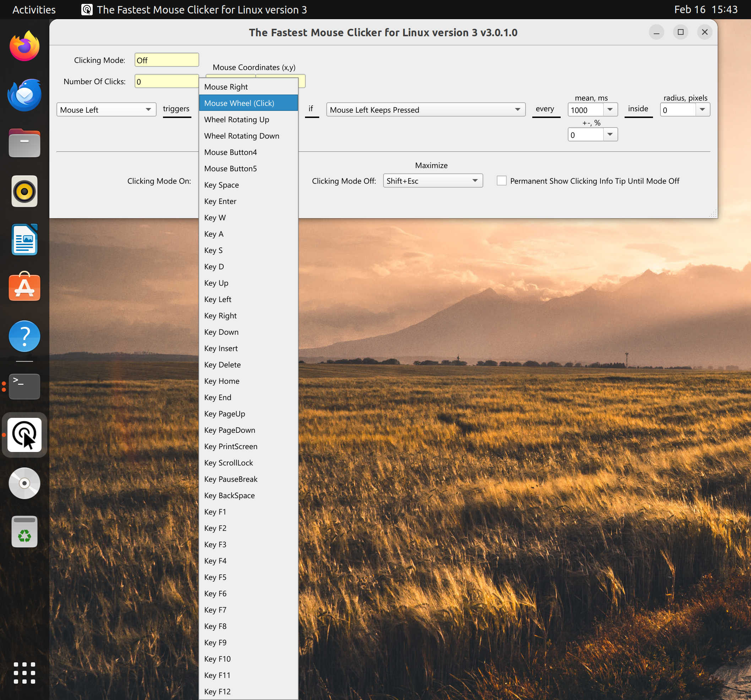This screenshot has height=700, width=751.
Task: Start Rhythmbox music player
Action: pos(24,191)
